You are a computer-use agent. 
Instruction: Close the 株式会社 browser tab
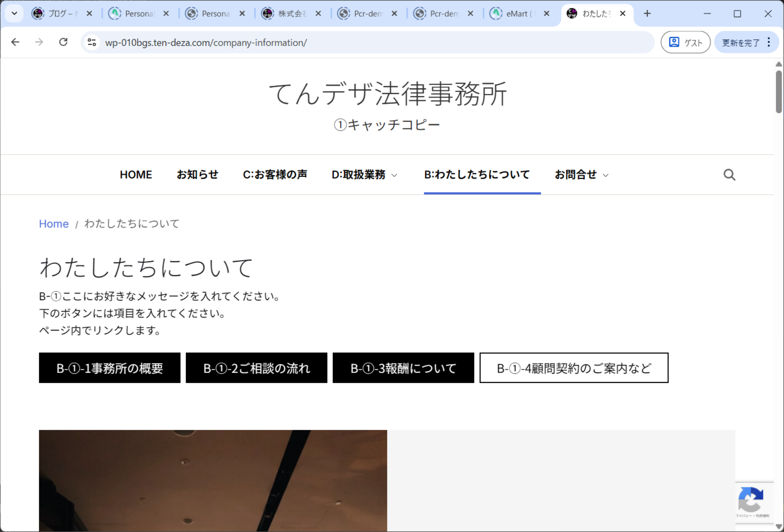[318, 13]
